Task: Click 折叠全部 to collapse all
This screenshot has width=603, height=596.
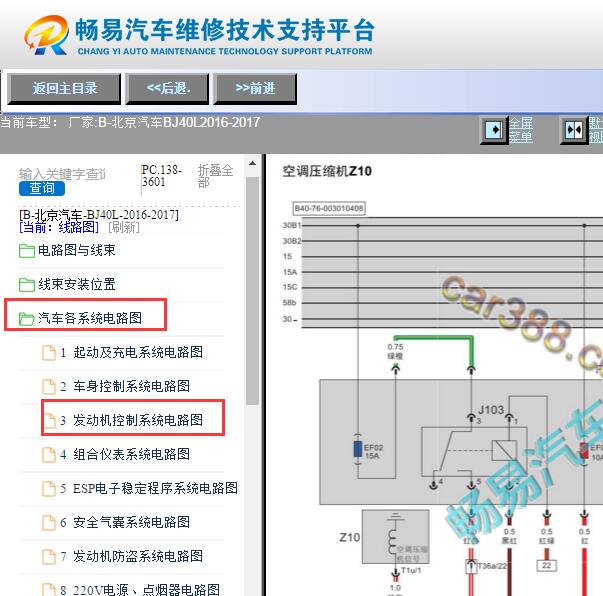Action: click(215, 176)
